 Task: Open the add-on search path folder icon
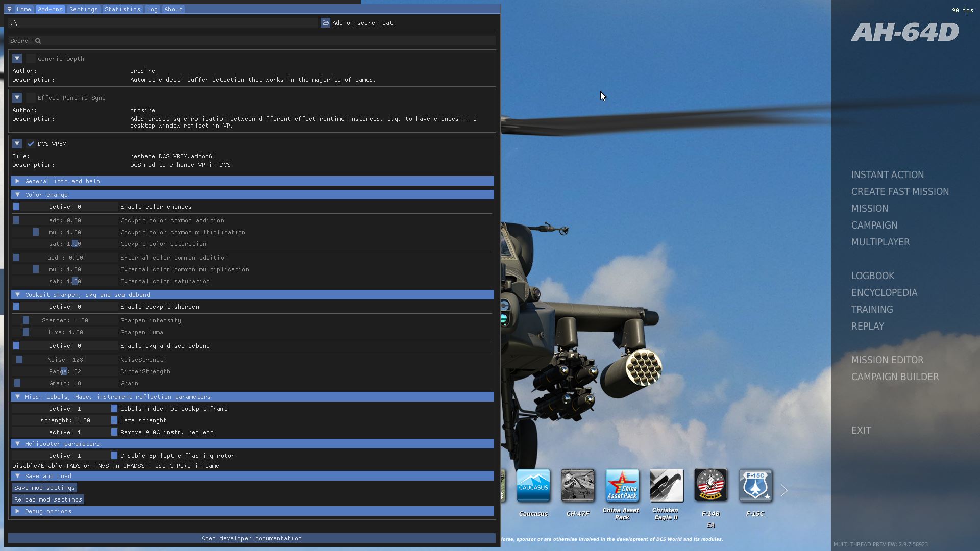(x=325, y=23)
